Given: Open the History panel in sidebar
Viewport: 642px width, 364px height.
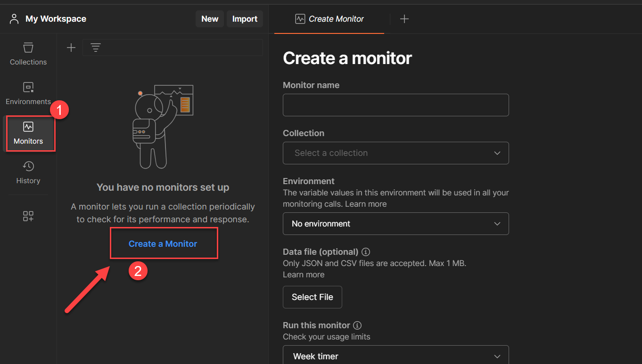Looking at the screenshot, I should pyautogui.click(x=28, y=172).
